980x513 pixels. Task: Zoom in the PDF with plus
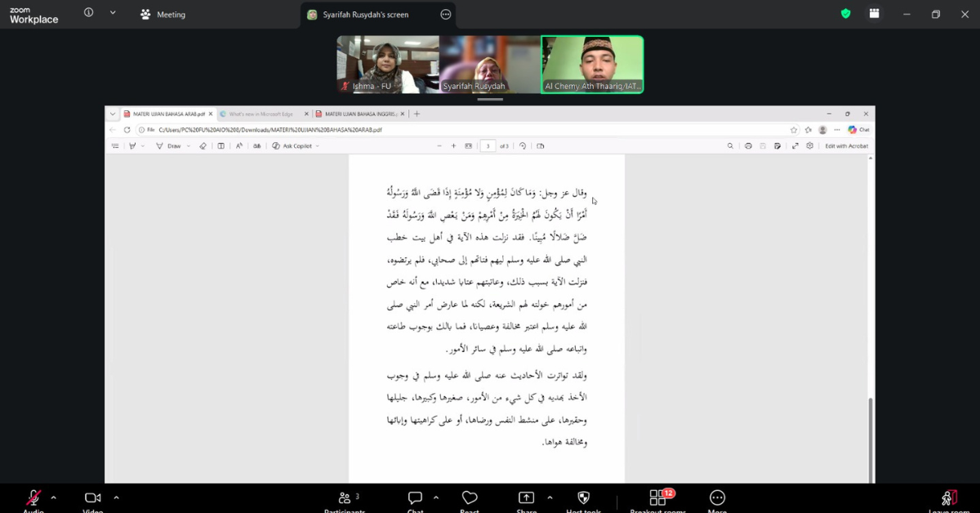pos(454,146)
